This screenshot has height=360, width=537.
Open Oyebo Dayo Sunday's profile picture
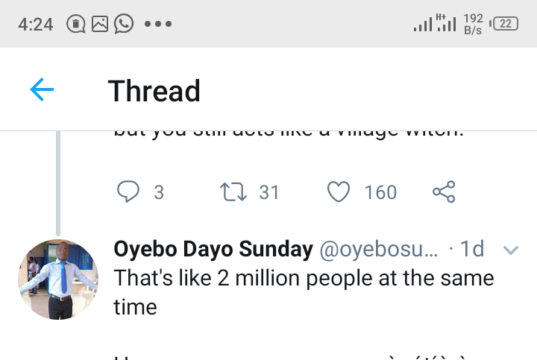click(58, 280)
